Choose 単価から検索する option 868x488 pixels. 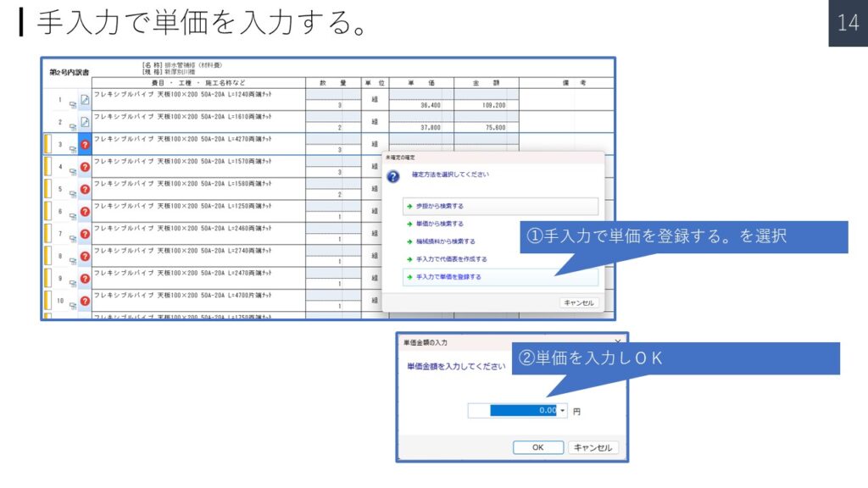click(x=439, y=225)
